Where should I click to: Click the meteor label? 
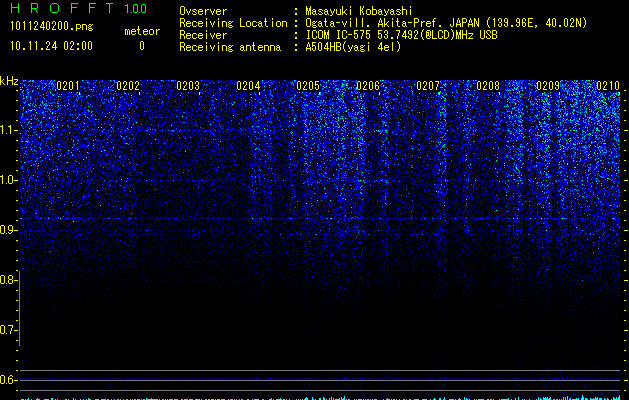[142, 31]
